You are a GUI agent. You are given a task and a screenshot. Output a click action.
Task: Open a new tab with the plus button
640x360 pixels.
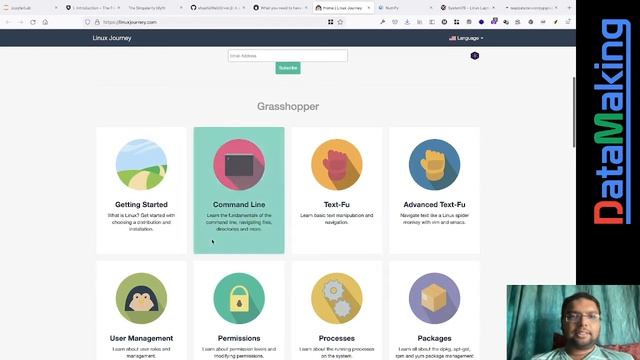pyautogui.click(x=569, y=8)
